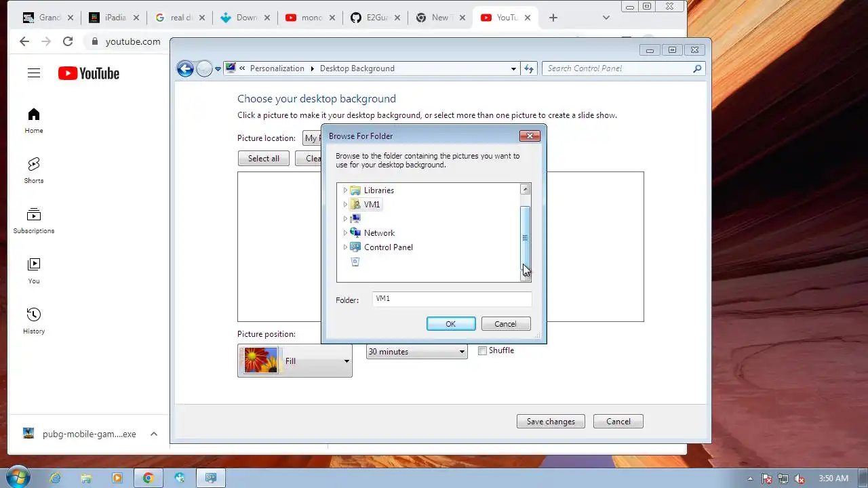Select the Network item in tree
This screenshot has height=488, width=868.
(379, 233)
